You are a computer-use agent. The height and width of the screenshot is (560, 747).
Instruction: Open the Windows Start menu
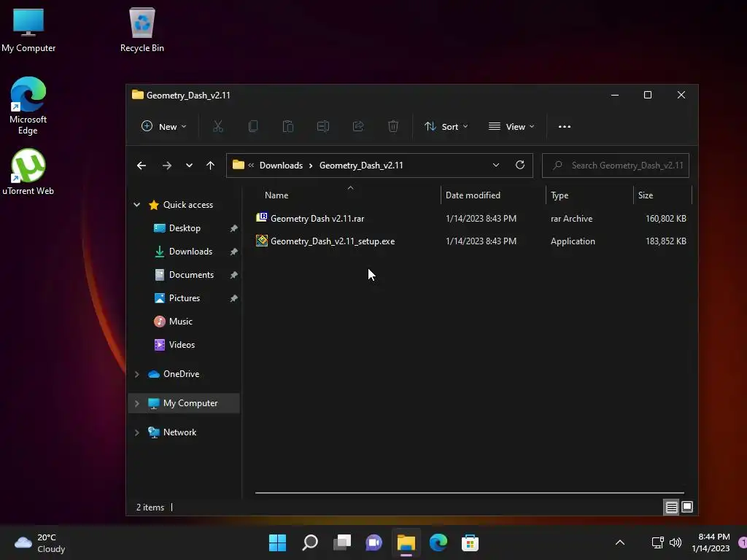click(x=278, y=542)
